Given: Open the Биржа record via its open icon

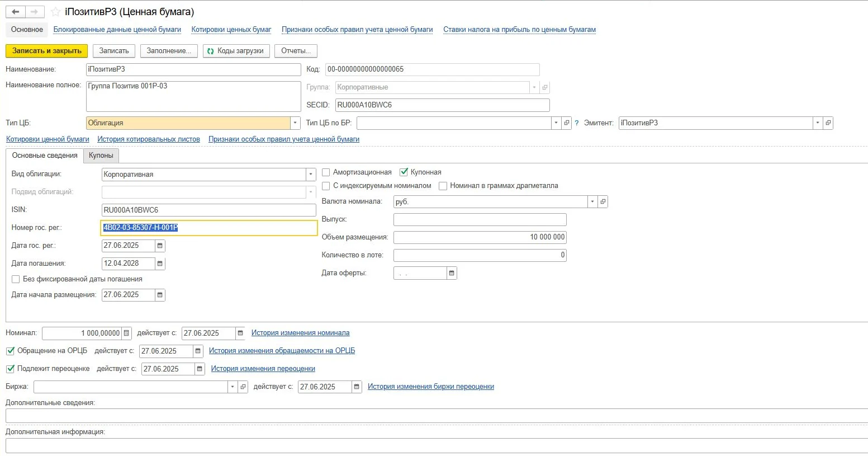Looking at the screenshot, I should (x=243, y=387).
